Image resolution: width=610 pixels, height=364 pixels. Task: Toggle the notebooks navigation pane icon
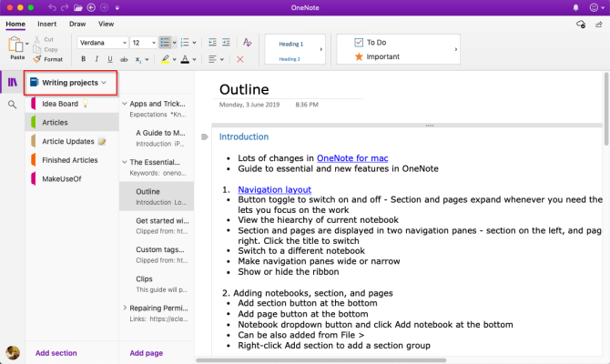pos(13,82)
